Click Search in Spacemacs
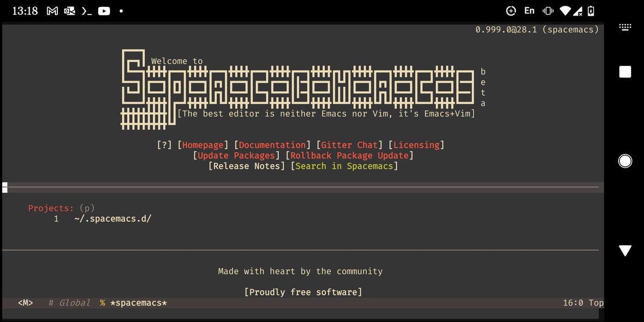The image size is (644, 322). tap(345, 166)
